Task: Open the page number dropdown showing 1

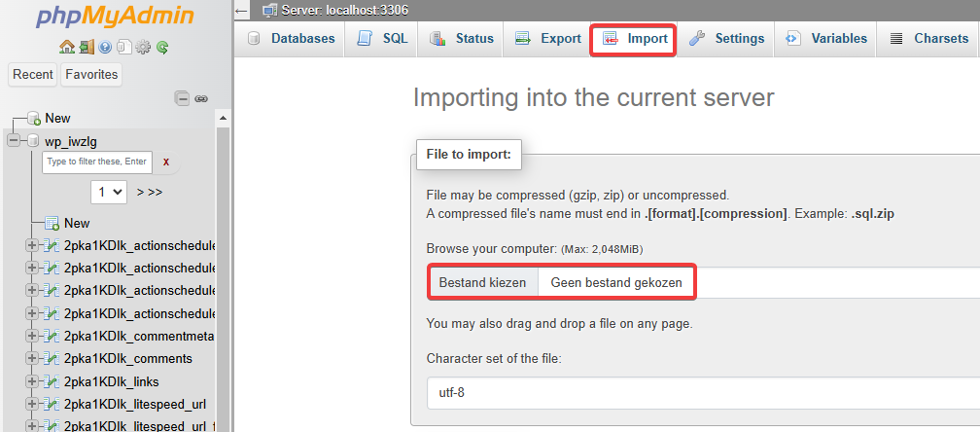Action: 109,192
